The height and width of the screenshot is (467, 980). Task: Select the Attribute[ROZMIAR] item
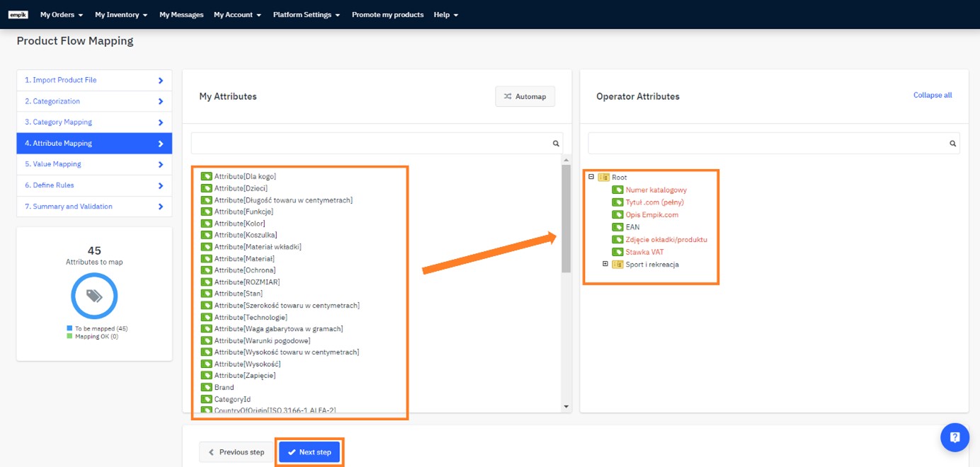point(247,282)
